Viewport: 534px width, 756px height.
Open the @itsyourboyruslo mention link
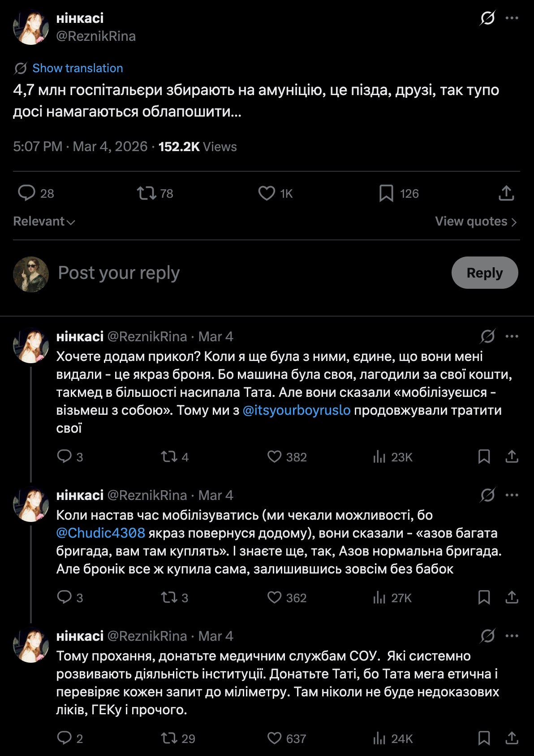297,410
